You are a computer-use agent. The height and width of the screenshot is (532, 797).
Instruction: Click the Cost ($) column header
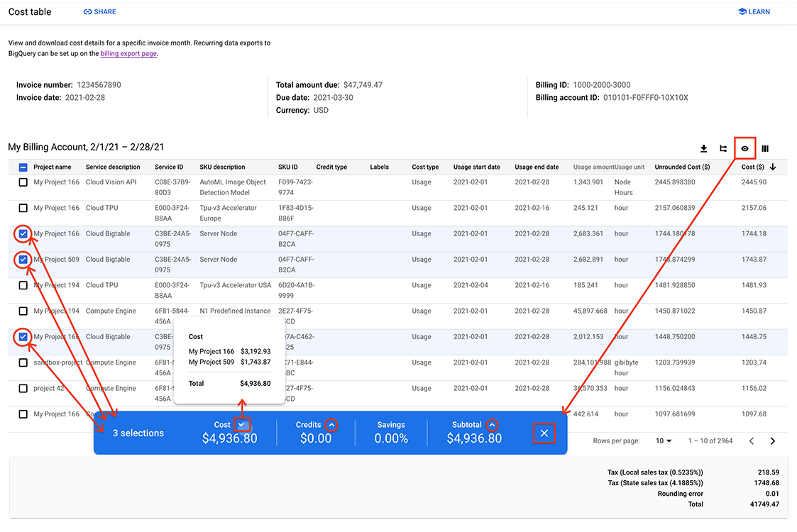(x=753, y=167)
